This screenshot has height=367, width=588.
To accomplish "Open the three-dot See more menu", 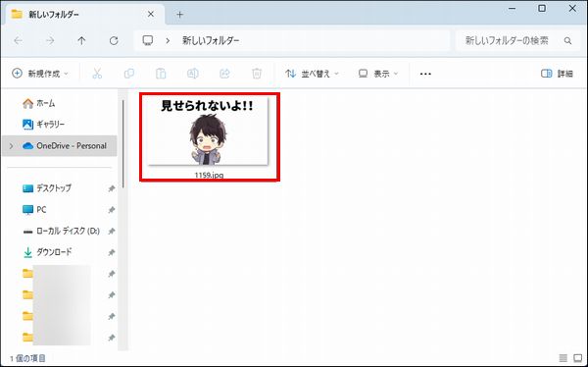I will click(x=425, y=74).
